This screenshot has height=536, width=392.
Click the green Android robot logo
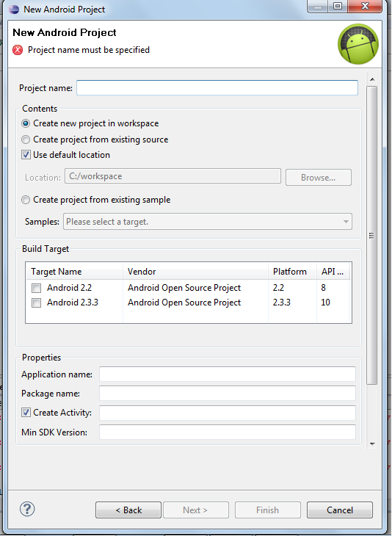coord(357,44)
